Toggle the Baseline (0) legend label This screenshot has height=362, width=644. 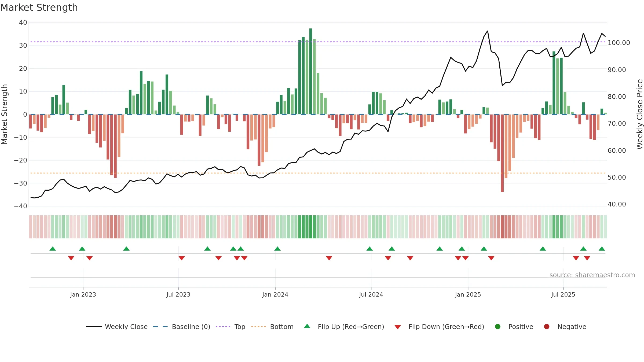tap(191, 327)
